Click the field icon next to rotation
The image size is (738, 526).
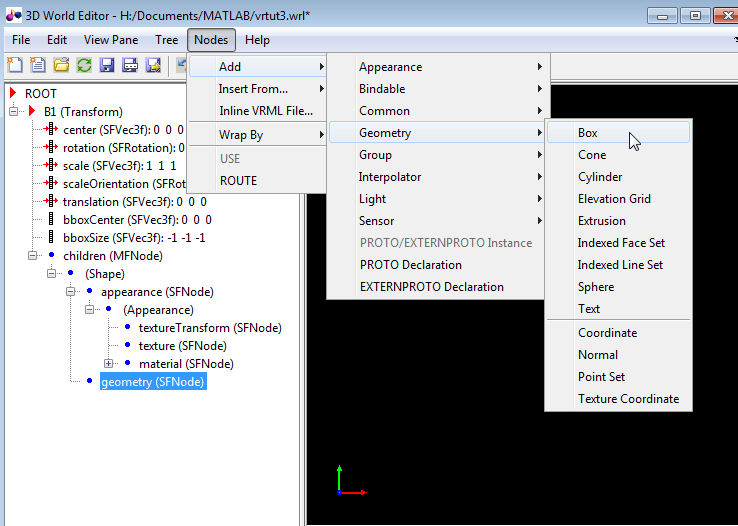coord(50,147)
